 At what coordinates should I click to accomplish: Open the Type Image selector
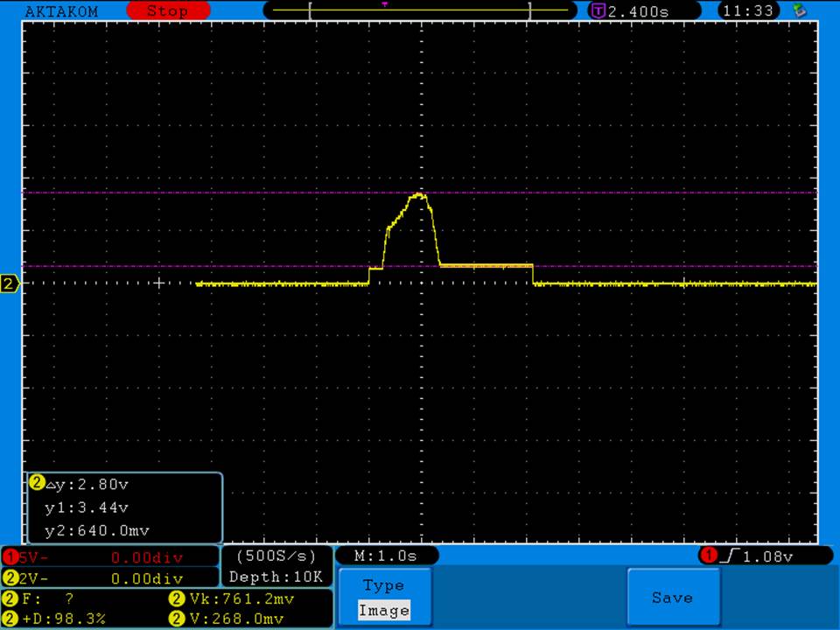click(383, 598)
